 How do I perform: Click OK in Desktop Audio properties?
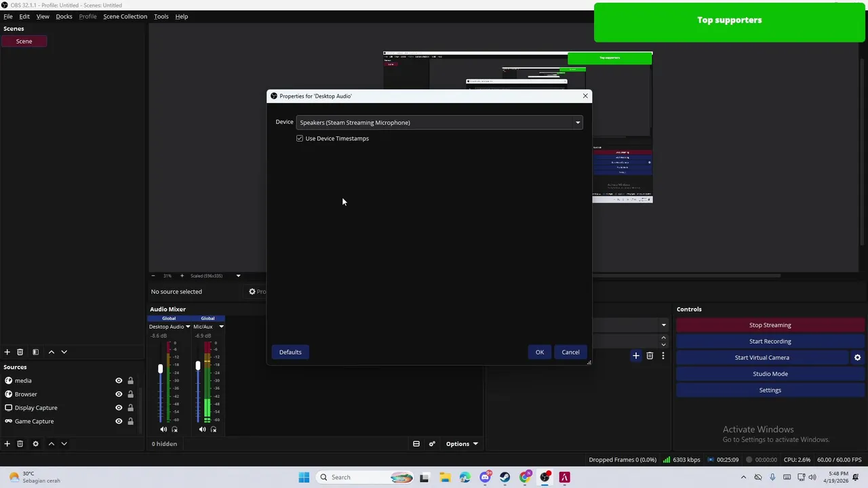(x=540, y=352)
